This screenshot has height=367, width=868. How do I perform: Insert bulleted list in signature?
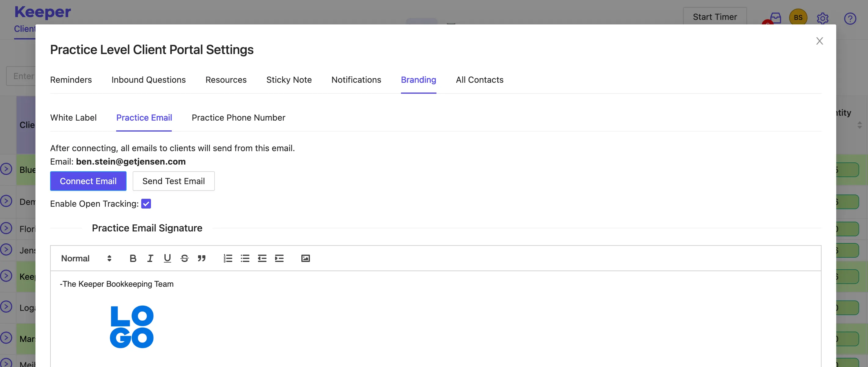tap(245, 258)
